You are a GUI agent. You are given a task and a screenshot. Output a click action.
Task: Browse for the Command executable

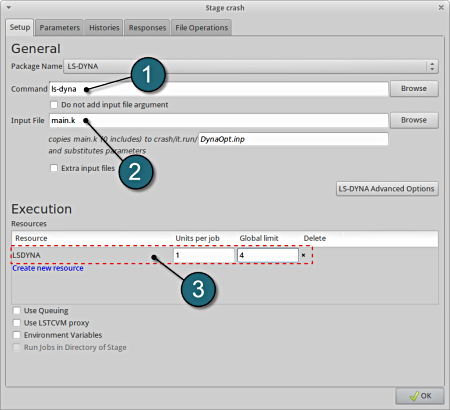pyautogui.click(x=414, y=89)
